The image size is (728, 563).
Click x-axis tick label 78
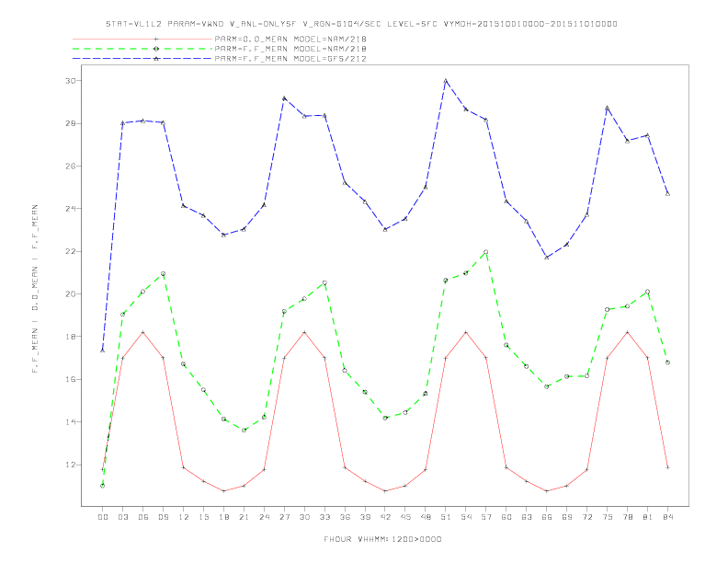pyautogui.click(x=627, y=517)
